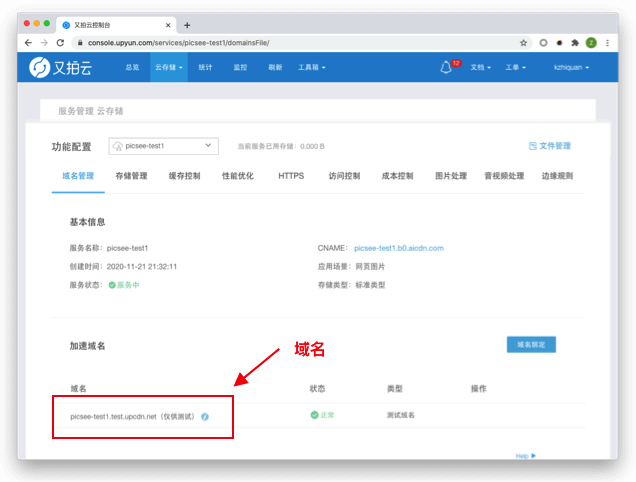Screen dimensions: 636x482
Task: Switch to the 图片处理 tab
Action: point(451,176)
